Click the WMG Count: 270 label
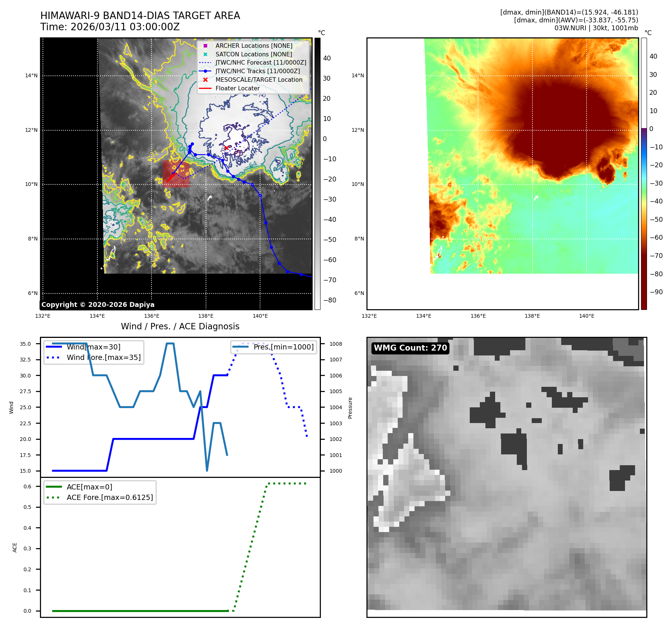Screen dimensions: 672x631 click(x=410, y=348)
